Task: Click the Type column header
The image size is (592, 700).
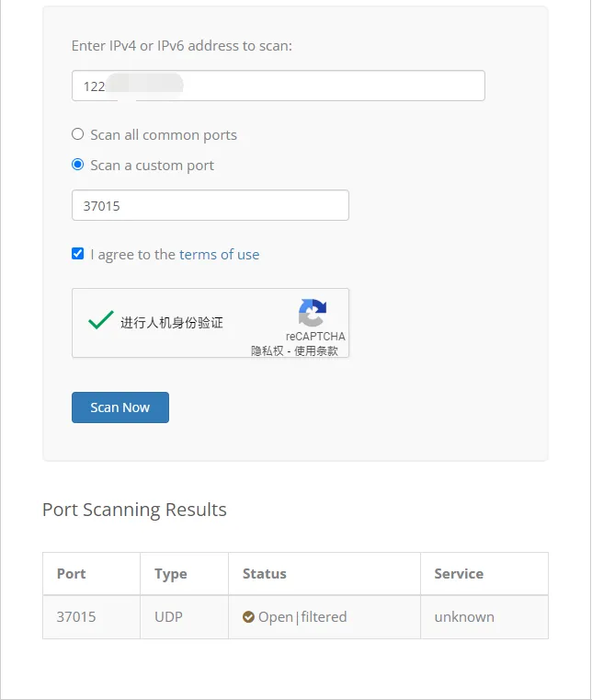Action: coord(171,573)
